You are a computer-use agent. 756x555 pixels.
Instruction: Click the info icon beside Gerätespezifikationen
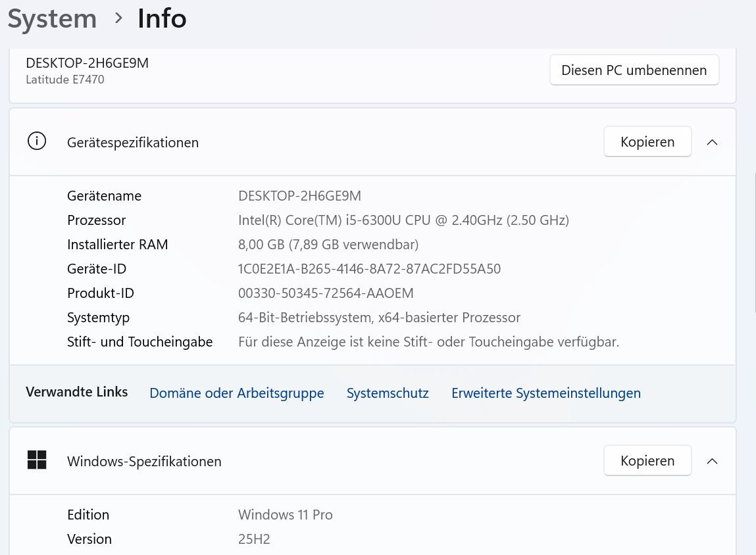[37, 141]
